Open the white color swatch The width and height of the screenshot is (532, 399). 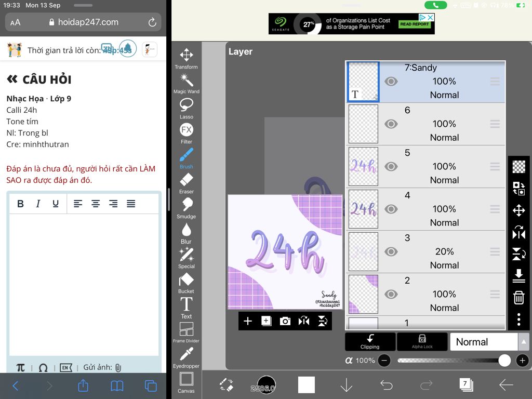[307, 385]
